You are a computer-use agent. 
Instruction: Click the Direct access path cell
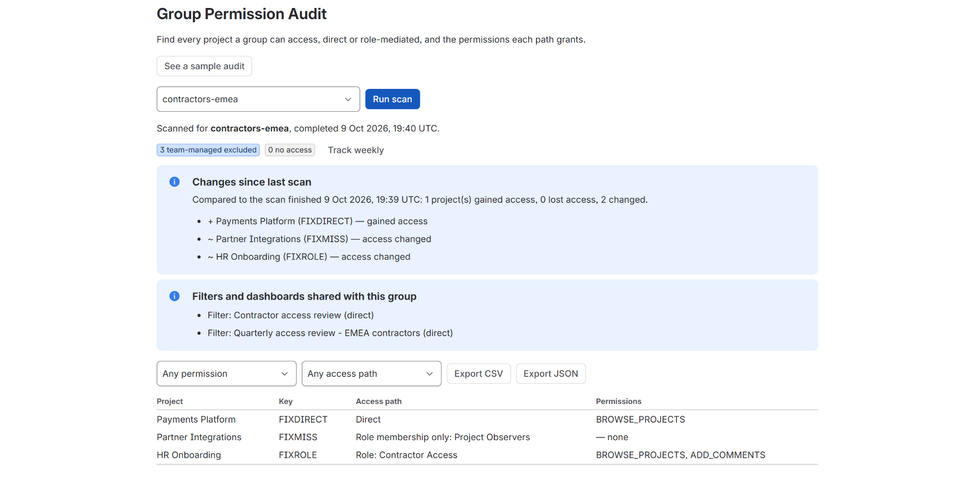[369, 419]
